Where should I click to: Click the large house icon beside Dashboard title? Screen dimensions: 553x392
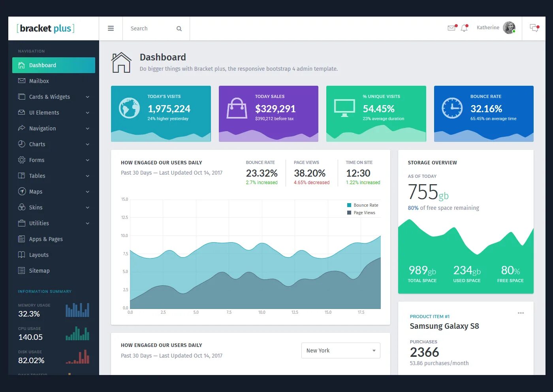pyautogui.click(x=121, y=62)
